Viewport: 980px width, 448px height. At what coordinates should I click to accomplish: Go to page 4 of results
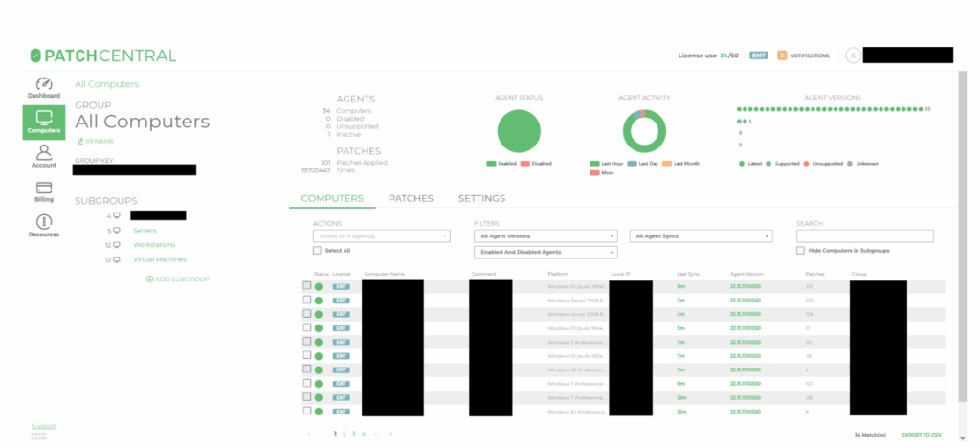[x=363, y=434]
